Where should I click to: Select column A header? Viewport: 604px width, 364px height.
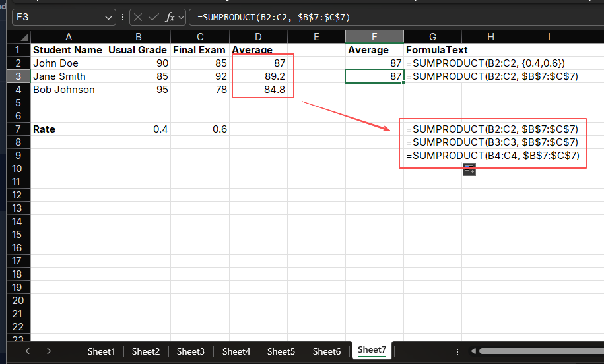[68, 37]
